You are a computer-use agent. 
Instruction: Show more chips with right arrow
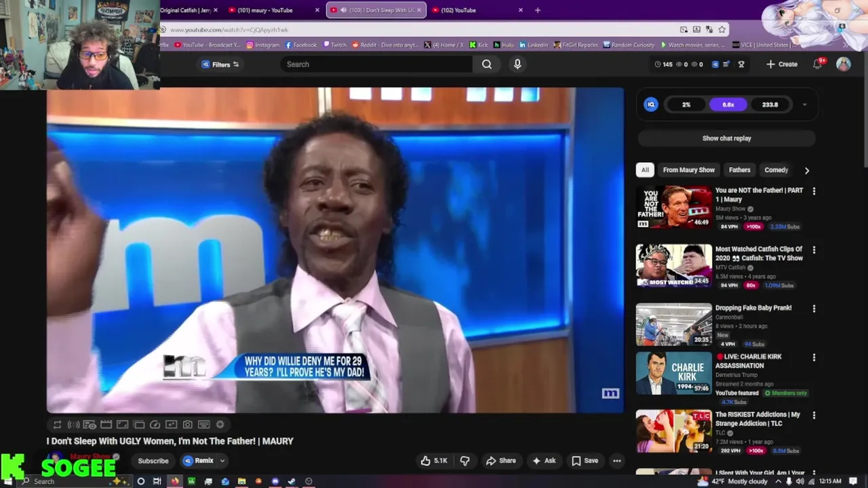806,170
